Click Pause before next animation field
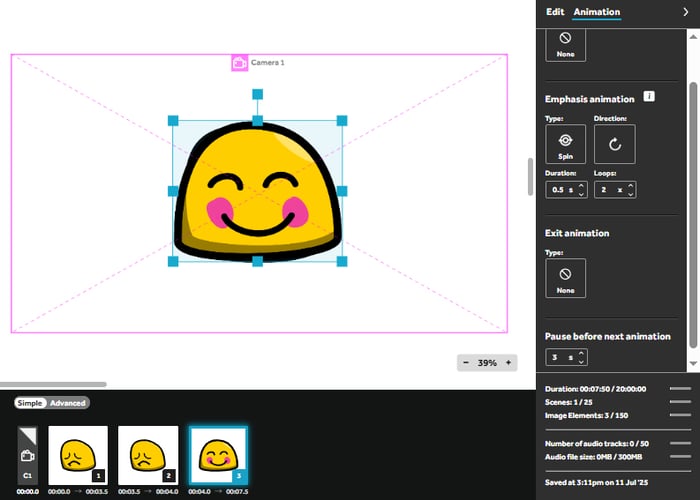The width and height of the screenshot is (700, 500). click(566, 357)
